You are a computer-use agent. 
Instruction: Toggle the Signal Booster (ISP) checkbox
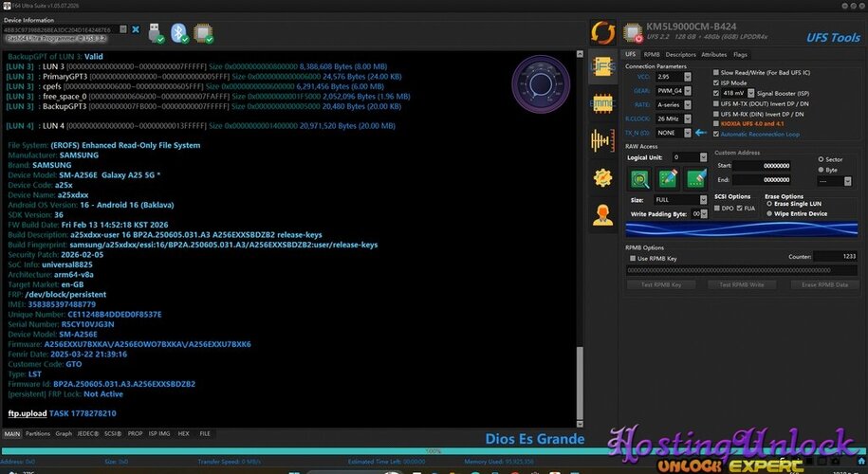(x=716, y=94)
